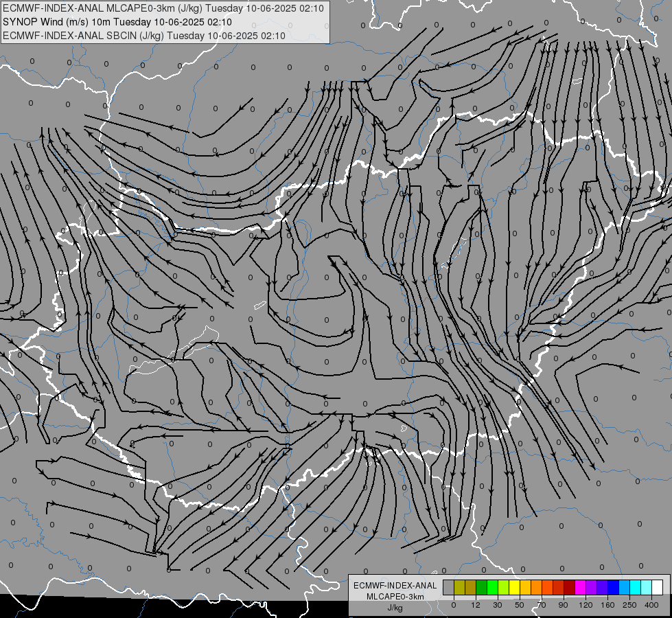Screen dimensions: 672x618
Task: Click the legend tick value 30
Action: [498, 605]
